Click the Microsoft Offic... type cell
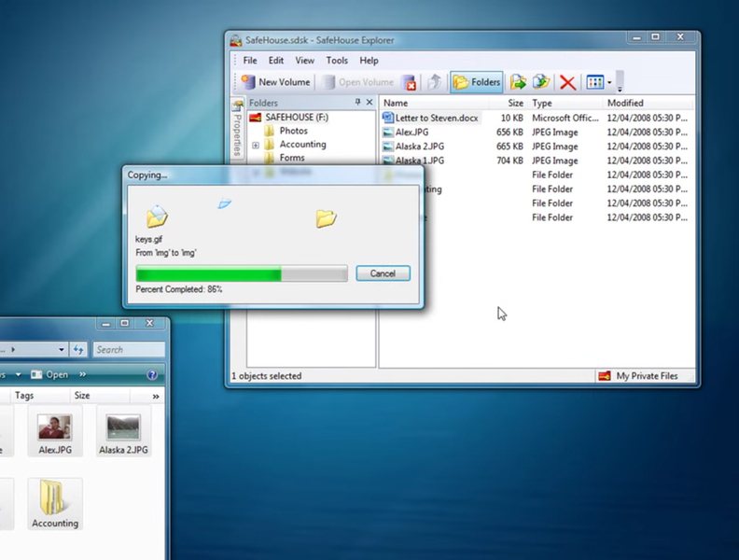 click(x=565, y=118)
